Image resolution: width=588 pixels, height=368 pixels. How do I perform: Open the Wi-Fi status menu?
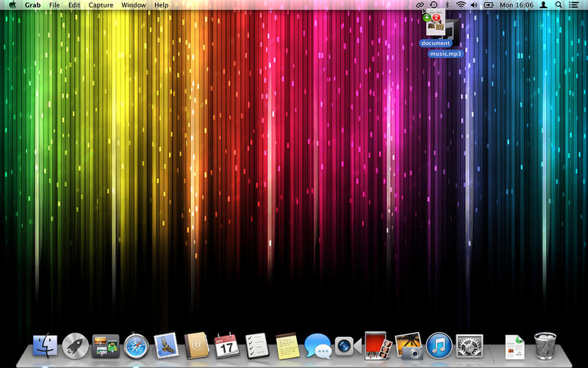(461, 5)
